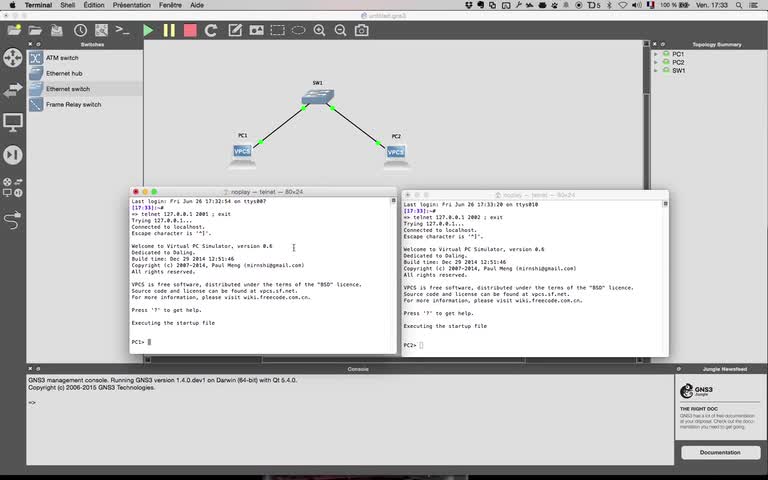Browse all devices icon in sidebar

click(x=13, y=187)
